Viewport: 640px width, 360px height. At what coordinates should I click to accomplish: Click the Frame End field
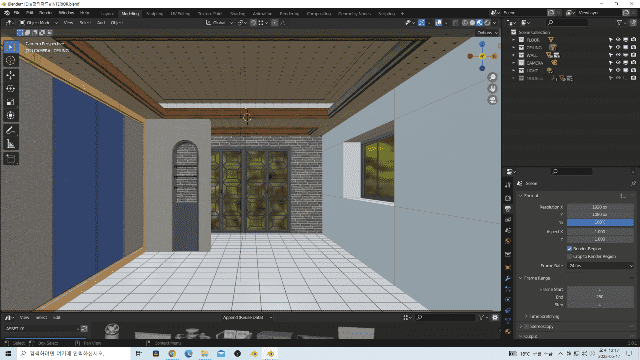[600, 297]
